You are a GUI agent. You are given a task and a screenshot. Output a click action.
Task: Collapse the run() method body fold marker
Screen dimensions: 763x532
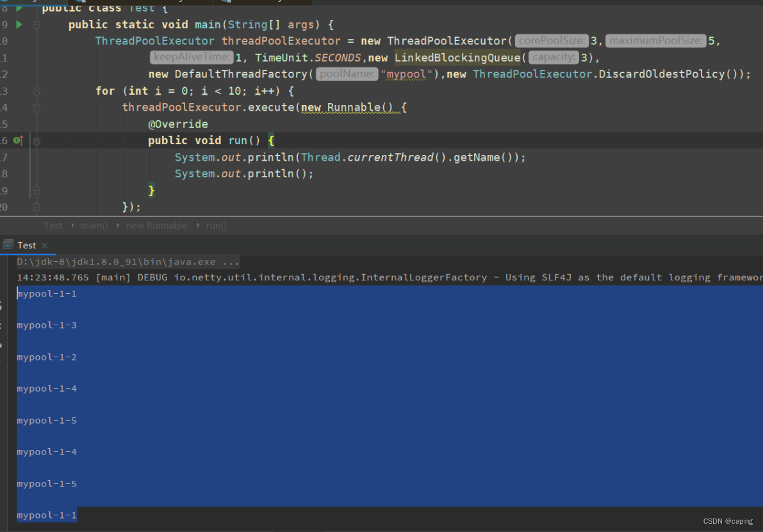(37, 140)
